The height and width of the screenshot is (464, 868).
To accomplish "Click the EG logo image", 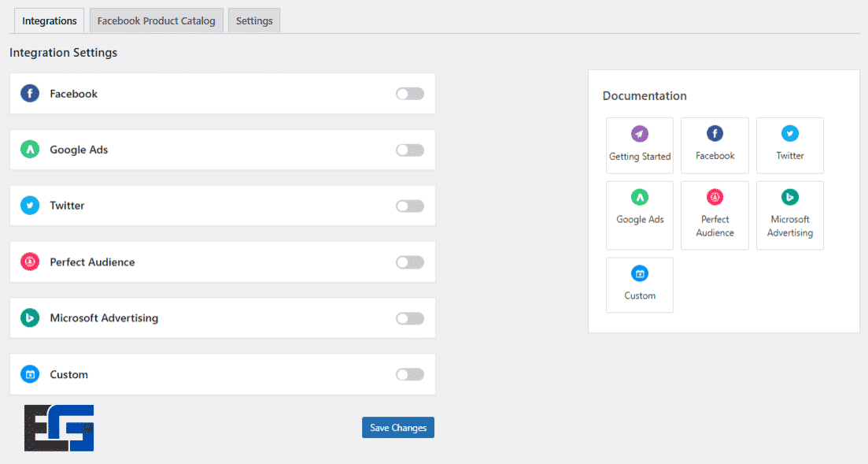I will coord(59,428).
